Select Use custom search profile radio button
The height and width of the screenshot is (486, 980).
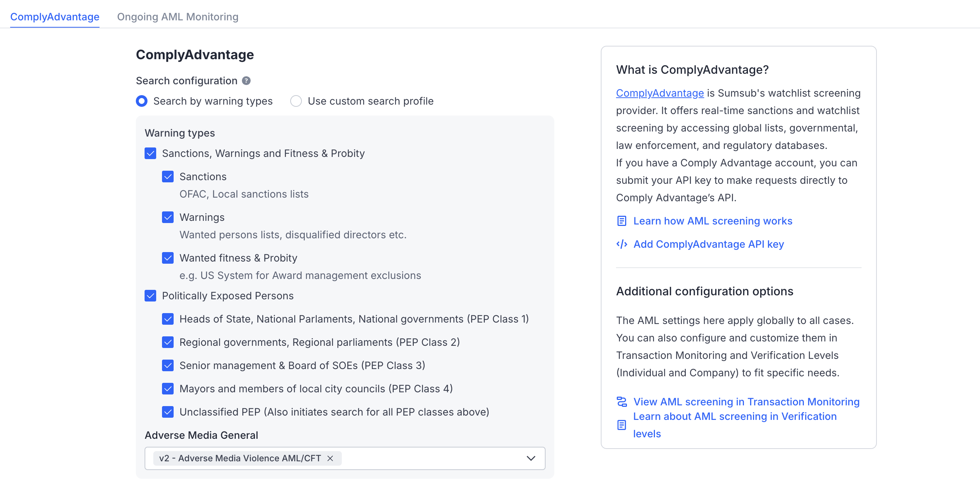coord(296,101)
